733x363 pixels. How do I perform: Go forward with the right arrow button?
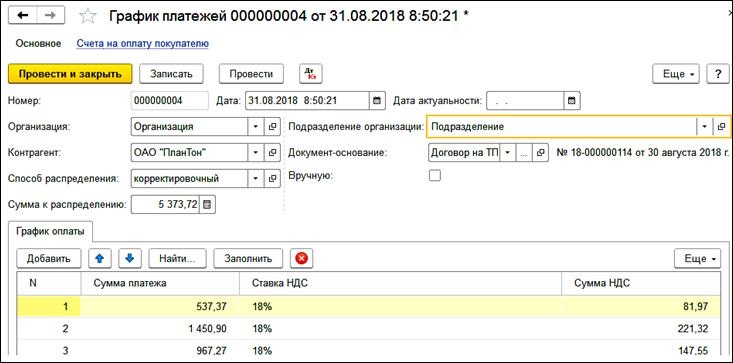coord(50,15)
